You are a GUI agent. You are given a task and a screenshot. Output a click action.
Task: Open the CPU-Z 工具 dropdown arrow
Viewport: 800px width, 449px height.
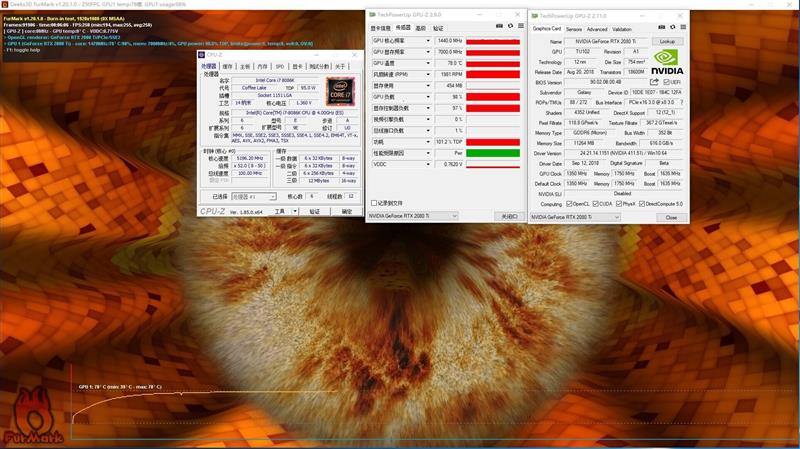point(294,211)
